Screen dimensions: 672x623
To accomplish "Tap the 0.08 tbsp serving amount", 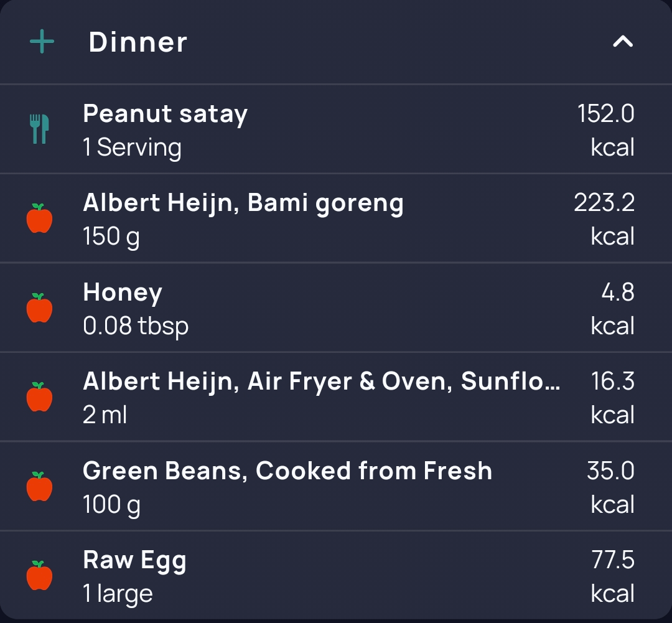I will coord(136,326).
